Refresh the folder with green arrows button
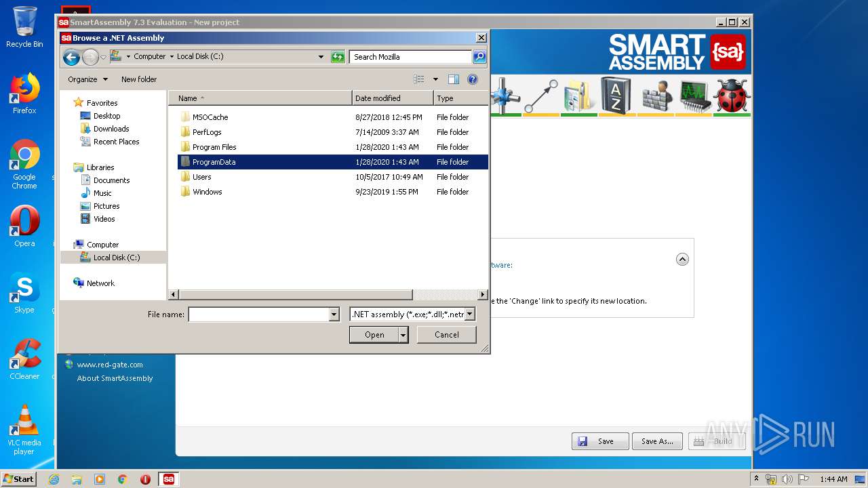This screenshot has width=868, height=488. [x=338, y=57]
